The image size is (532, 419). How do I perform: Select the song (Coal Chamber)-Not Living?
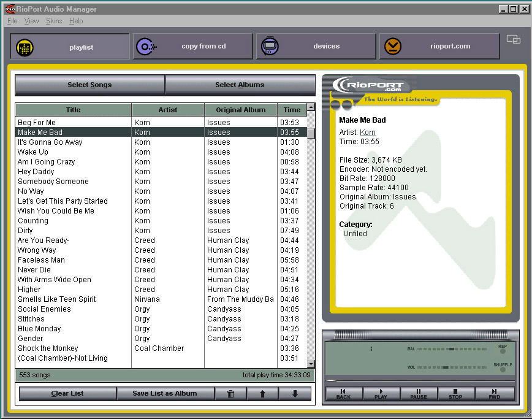coord(161,358)
